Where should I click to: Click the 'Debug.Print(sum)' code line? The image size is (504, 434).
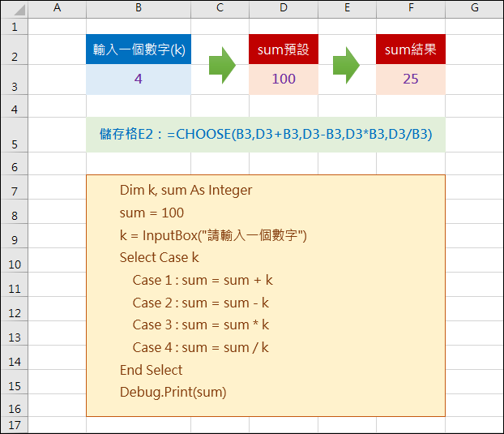(173, 393)
